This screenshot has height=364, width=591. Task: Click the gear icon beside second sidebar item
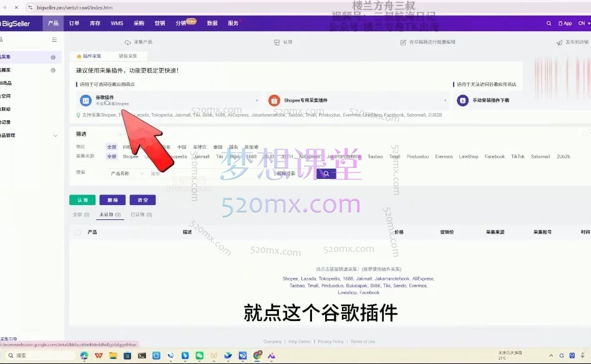53,70
